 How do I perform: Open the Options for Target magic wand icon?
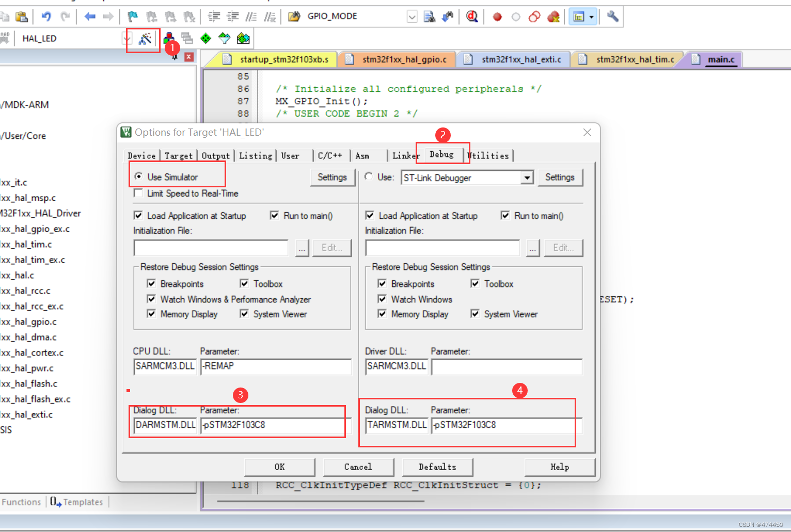(145, 38)
